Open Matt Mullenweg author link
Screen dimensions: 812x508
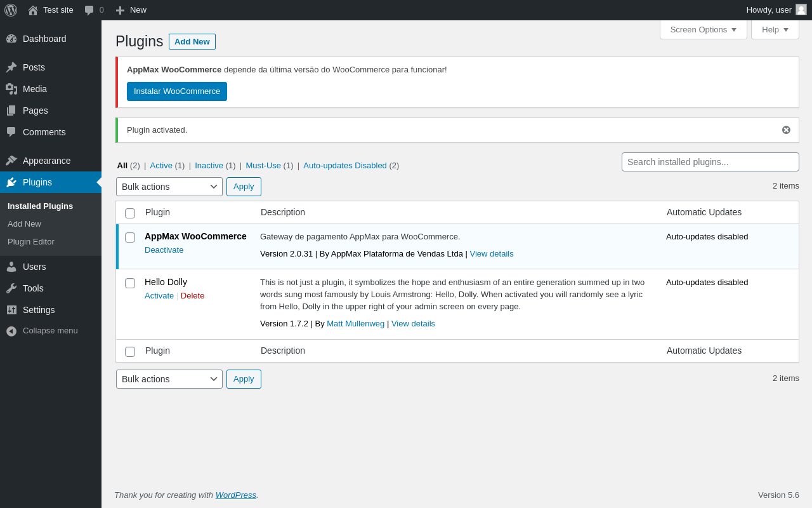356,324
